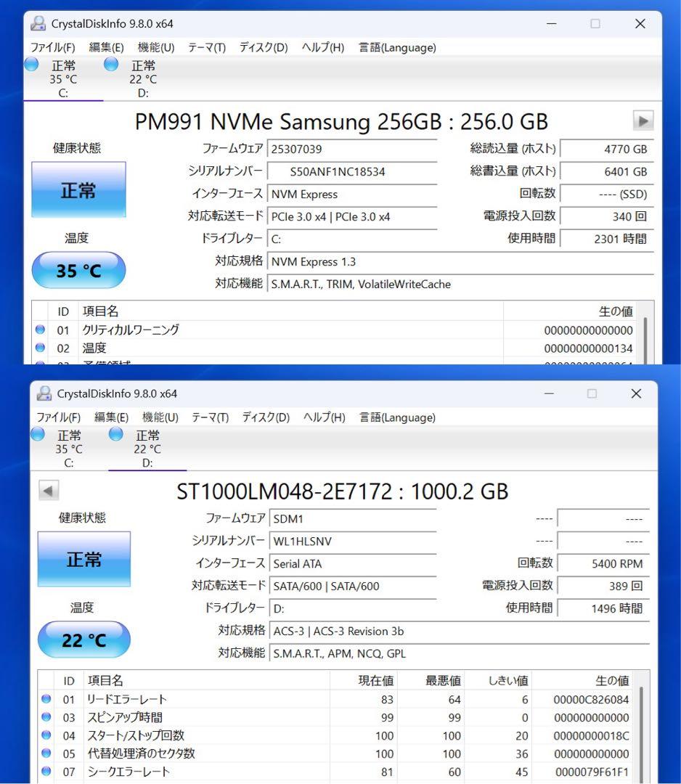The height and width of the screenshot is (784, 681).
Task: Click firmware field 25307039
Action: click(352, 149)
